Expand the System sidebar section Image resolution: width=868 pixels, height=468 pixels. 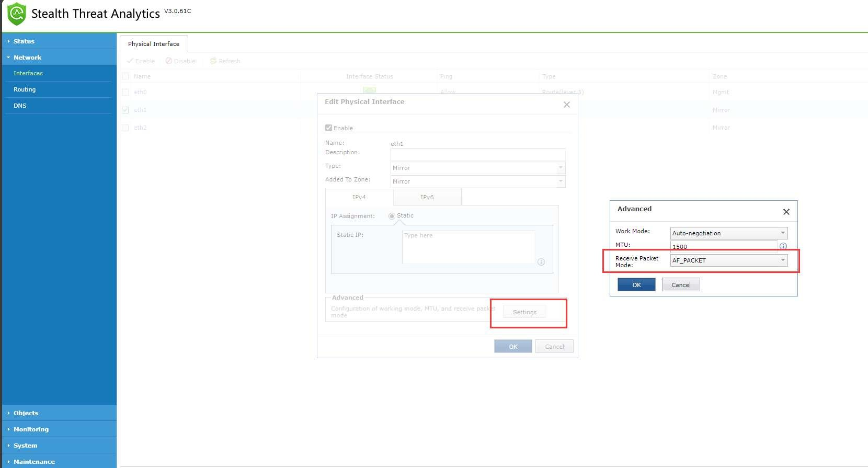[59, 446]
